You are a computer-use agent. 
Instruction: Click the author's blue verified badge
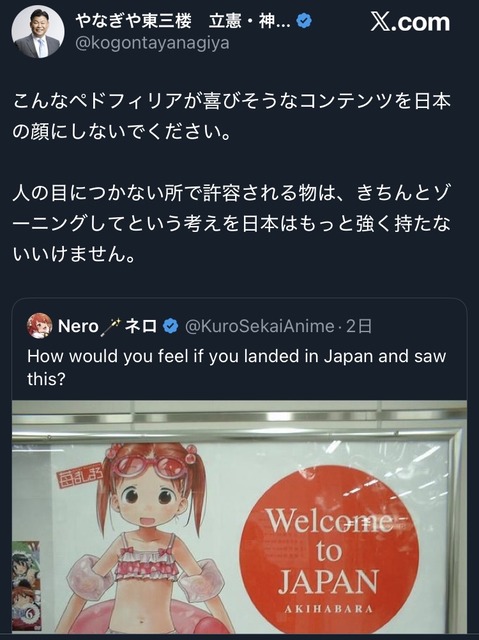(304, 21)
